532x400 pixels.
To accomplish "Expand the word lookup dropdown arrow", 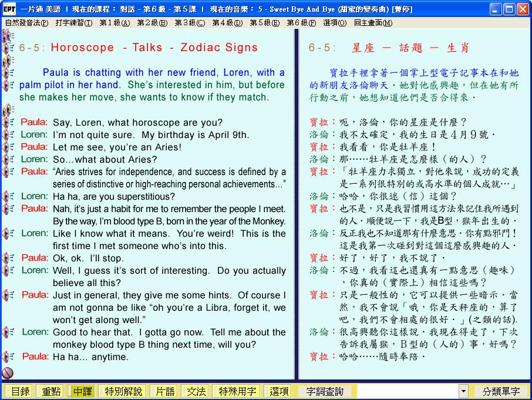I will (463, 391).
